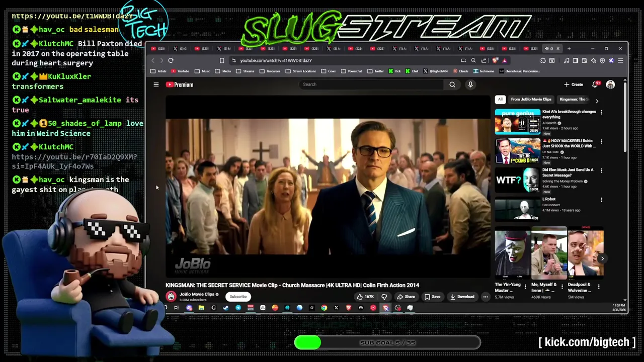This screenshot has width=644, height=362.
Task: Subscribe to JoBlo Movie Clips
Action: pyautogui.click(x=238, y=297)
